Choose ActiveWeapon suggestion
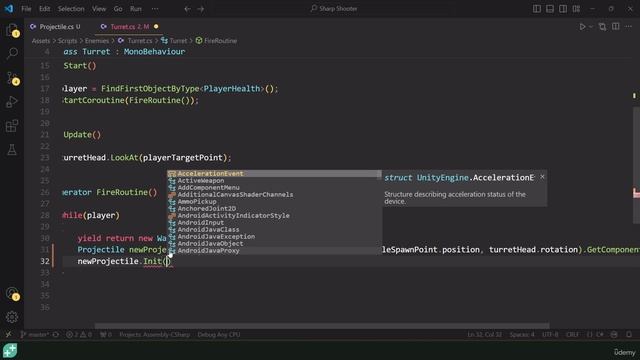640x360 pixels. (274, 180)
